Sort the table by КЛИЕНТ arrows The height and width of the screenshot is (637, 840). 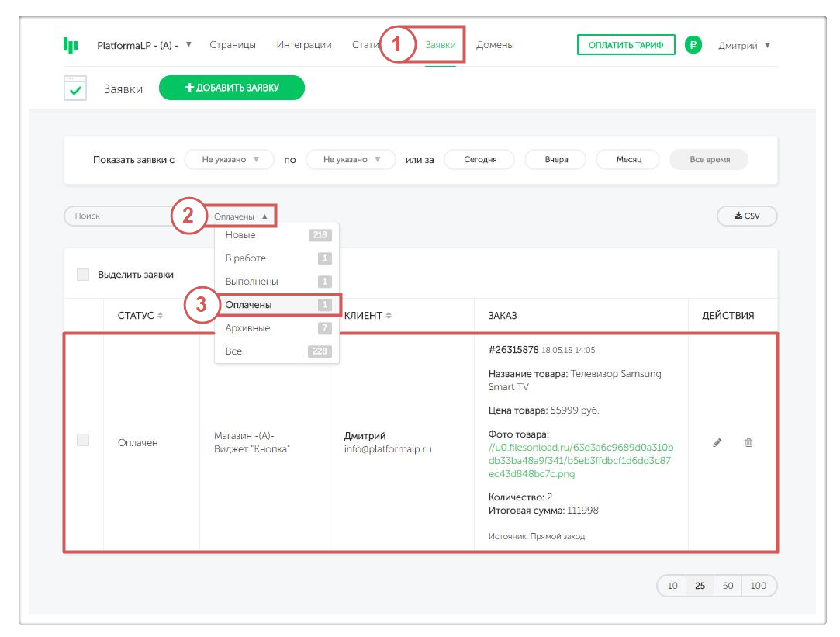pos(389,316)
